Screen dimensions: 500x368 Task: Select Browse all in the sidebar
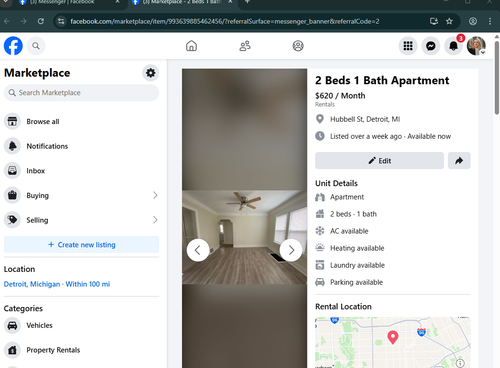tap(81, 121)
